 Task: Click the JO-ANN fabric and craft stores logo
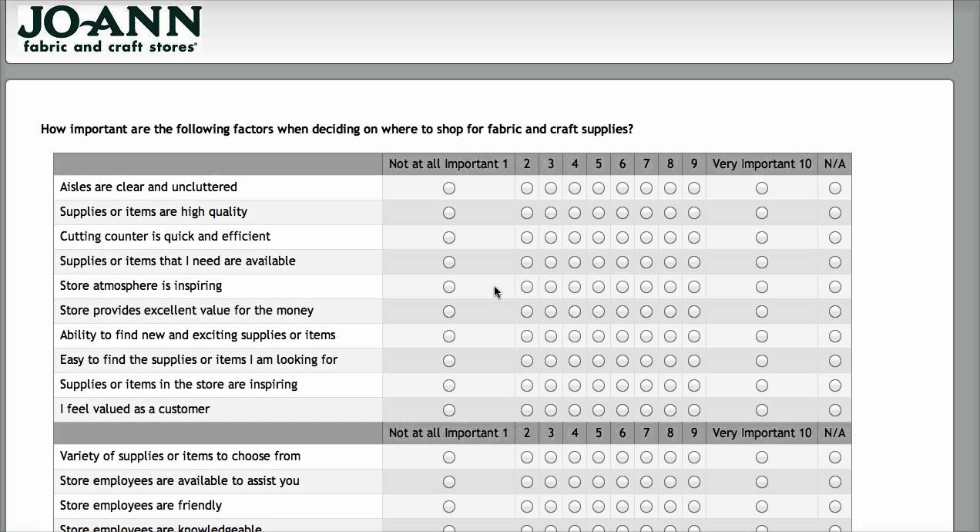tap(109, 29)
